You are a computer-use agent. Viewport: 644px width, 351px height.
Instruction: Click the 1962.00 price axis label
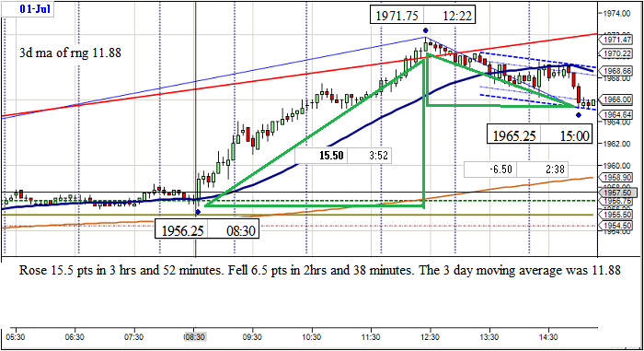coord(616,144)
